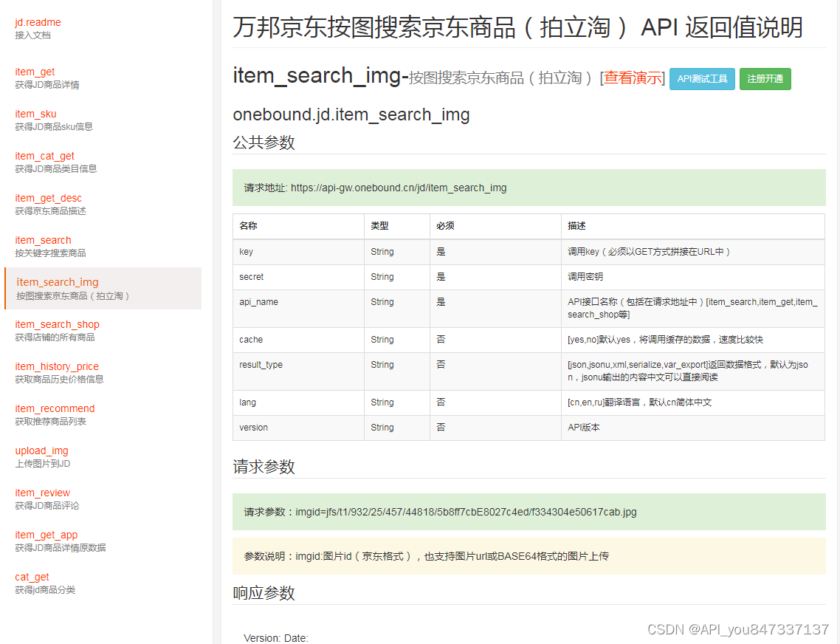Click the api_name description cell

[692, 308]
